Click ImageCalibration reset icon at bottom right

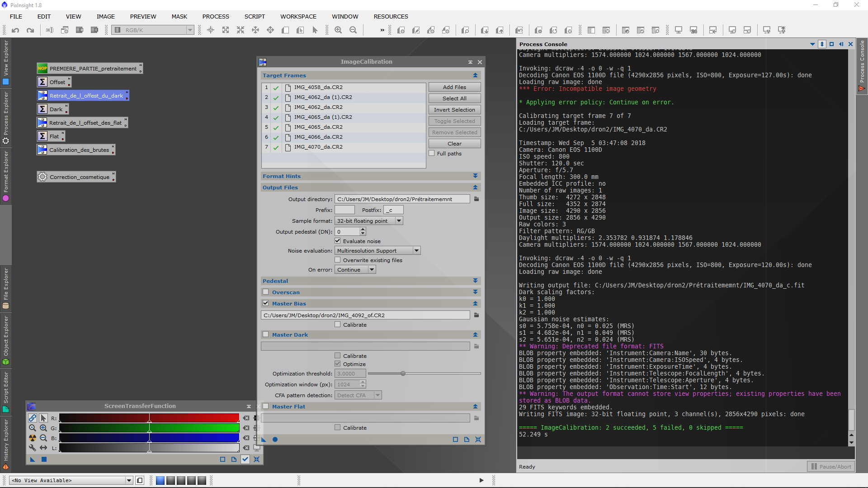(478, 439)
